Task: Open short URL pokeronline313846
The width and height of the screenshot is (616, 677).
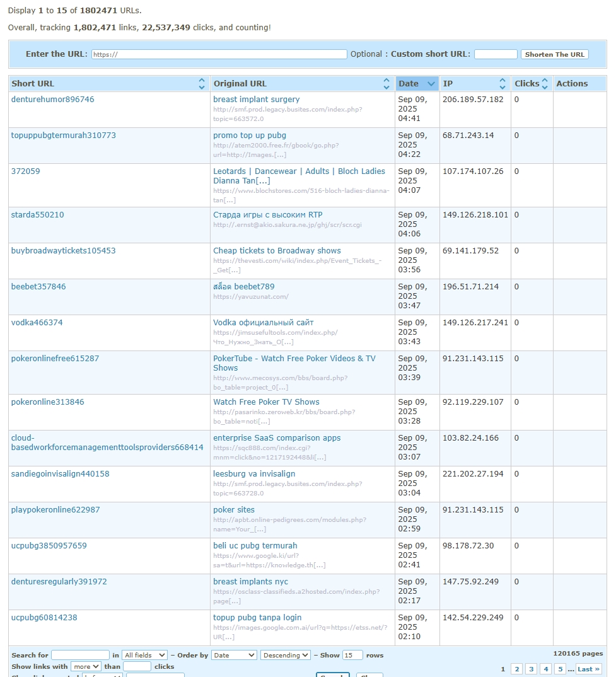Action: [x=47, y=402]
